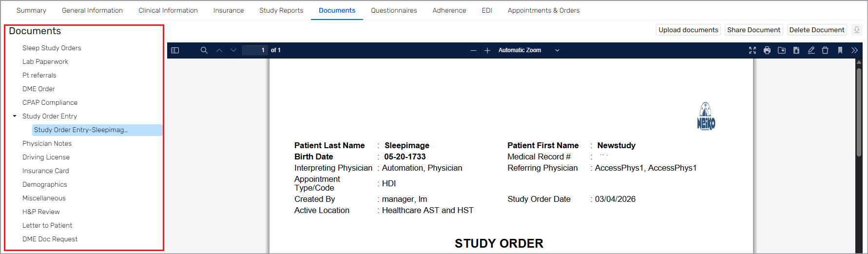Open the Automatic Zoom dropdown
Screen dimensions: 868x254
pos(528,50)
